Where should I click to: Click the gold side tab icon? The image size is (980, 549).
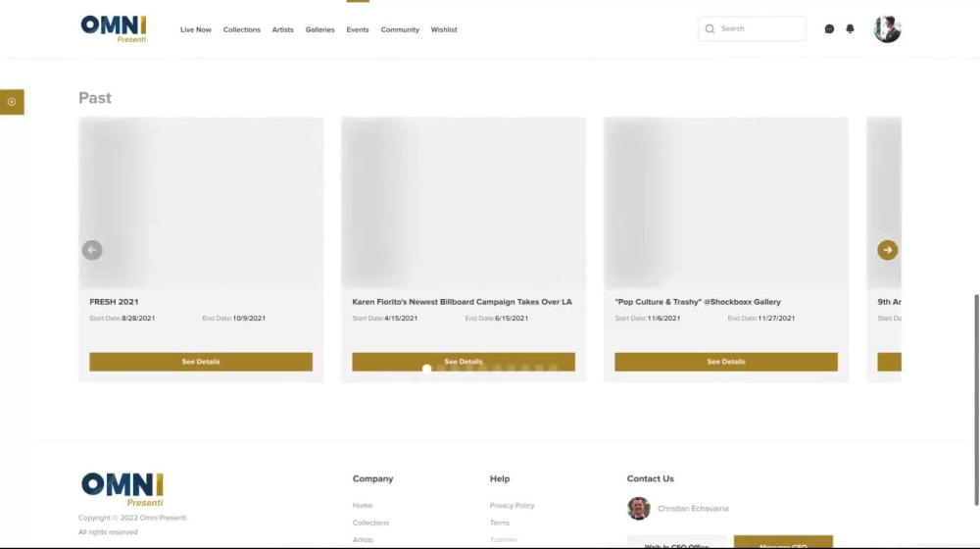tap(12, 102)
